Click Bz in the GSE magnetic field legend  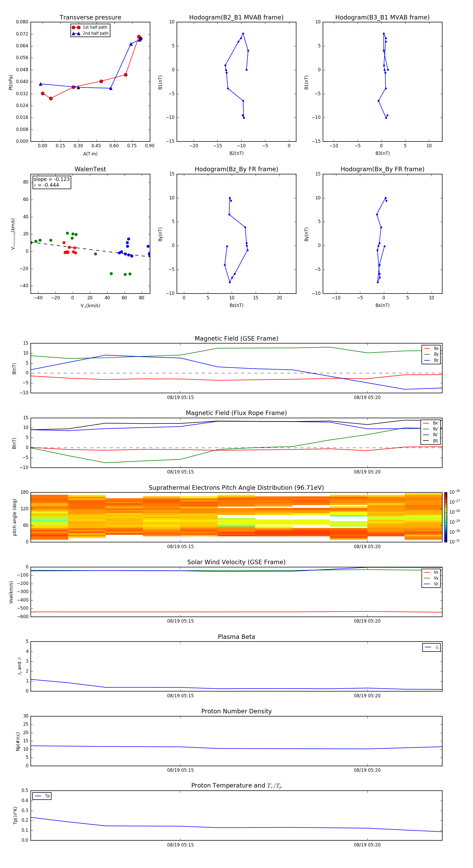pos(431,360)
